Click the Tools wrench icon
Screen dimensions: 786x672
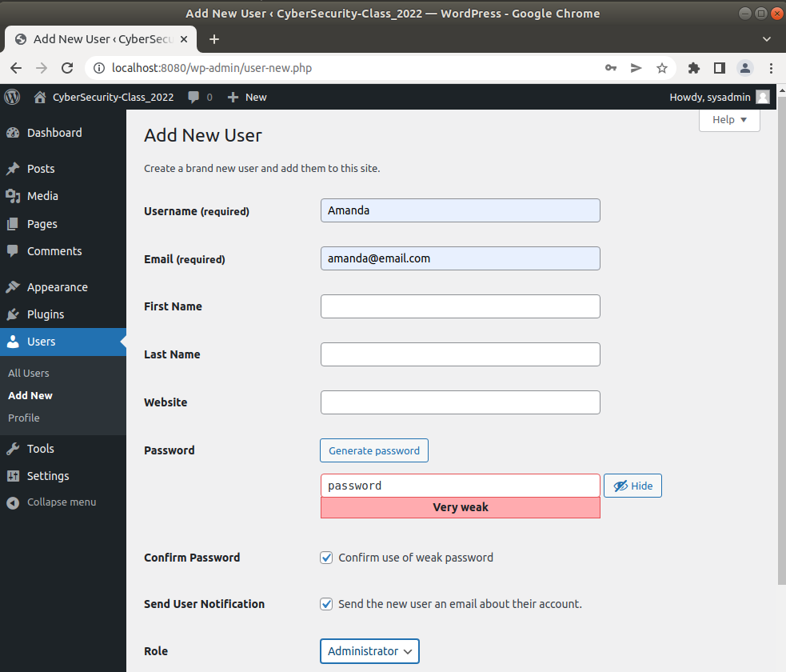(x=13, y=449)
